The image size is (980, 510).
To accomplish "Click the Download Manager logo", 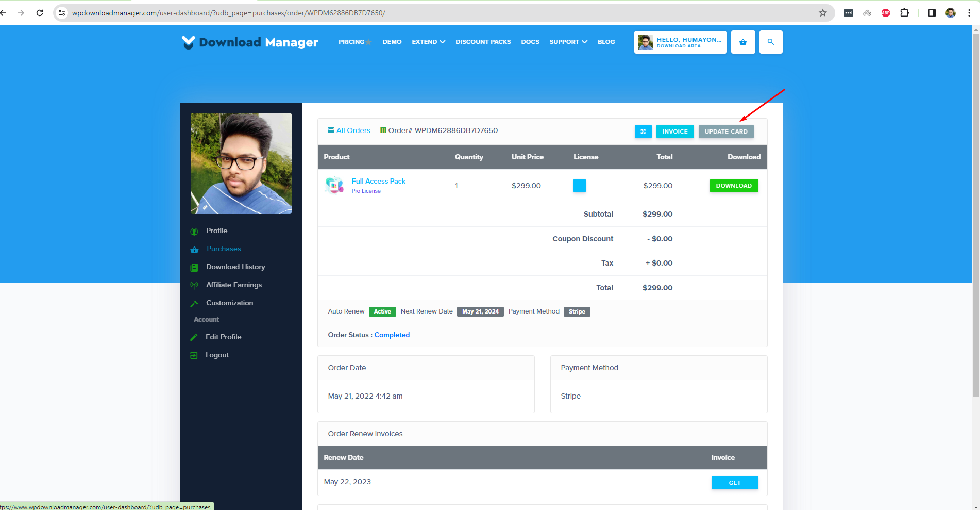I will (250, 42).
